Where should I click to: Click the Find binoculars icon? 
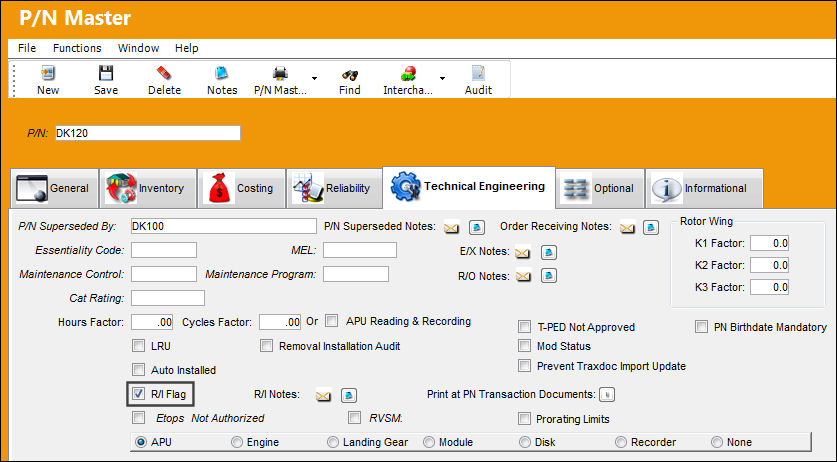(350, 74)
